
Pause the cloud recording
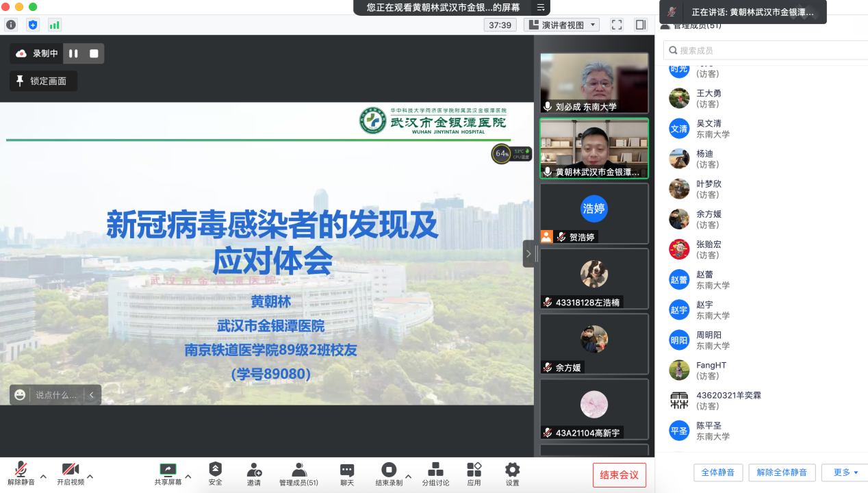tap(73, 53)
